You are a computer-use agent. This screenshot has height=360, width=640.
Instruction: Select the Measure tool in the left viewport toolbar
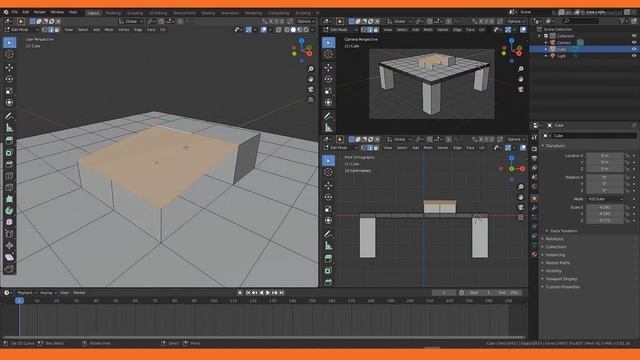[x=9, y=128]
